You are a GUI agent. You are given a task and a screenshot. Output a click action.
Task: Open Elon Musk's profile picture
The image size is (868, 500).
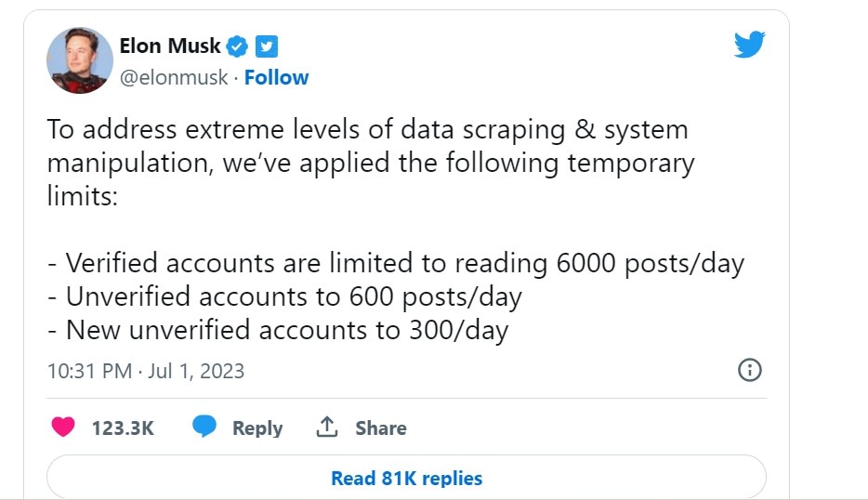[x=80, y=60]
